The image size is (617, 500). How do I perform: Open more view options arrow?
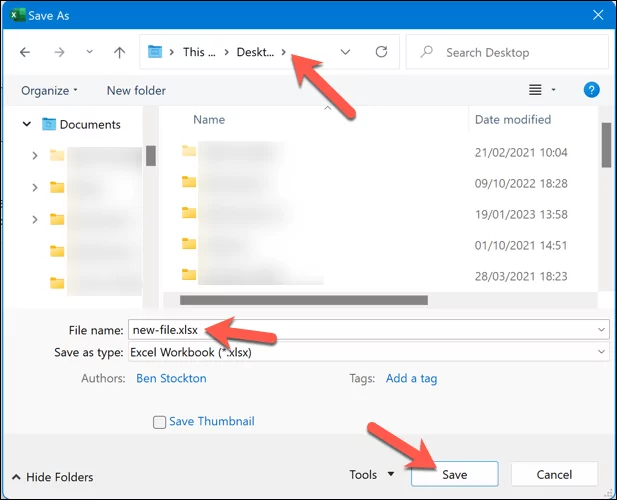pyautogui.click(x=553, y=90)
